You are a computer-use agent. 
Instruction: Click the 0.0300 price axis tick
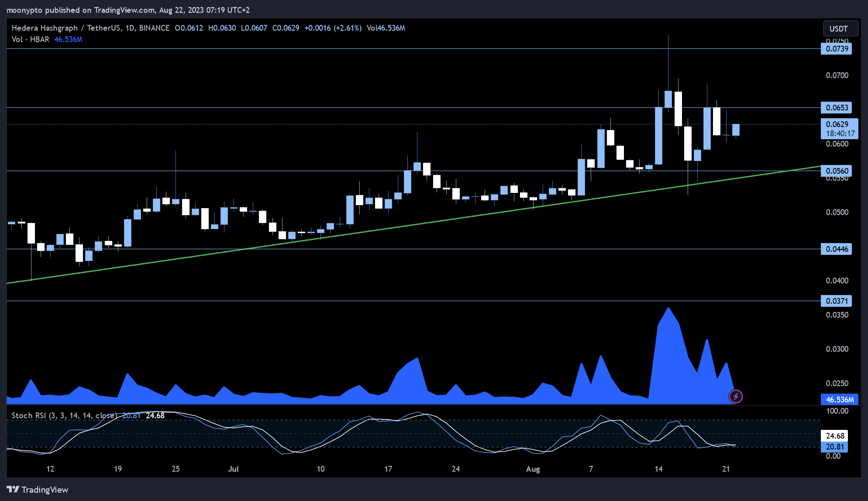(x=837, y=349)
